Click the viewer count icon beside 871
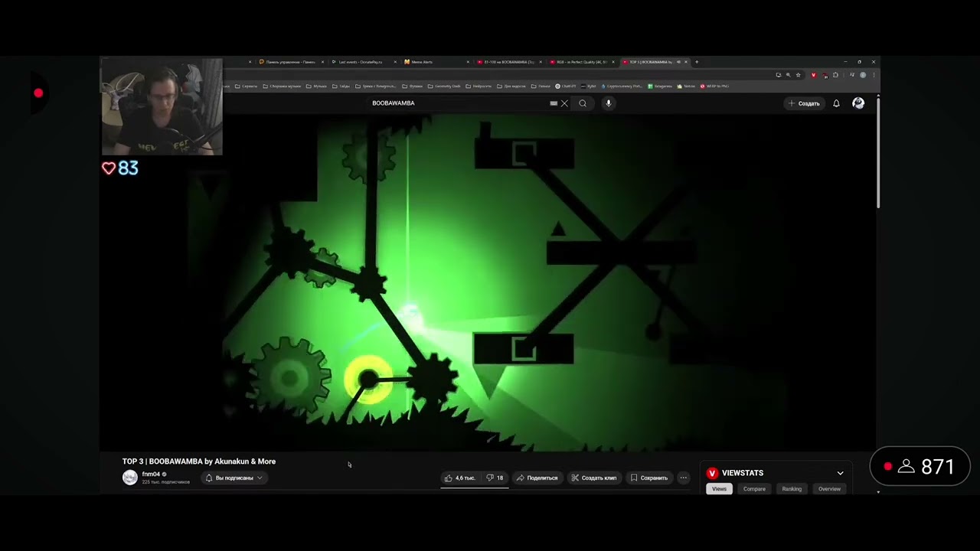 point(906,467)
